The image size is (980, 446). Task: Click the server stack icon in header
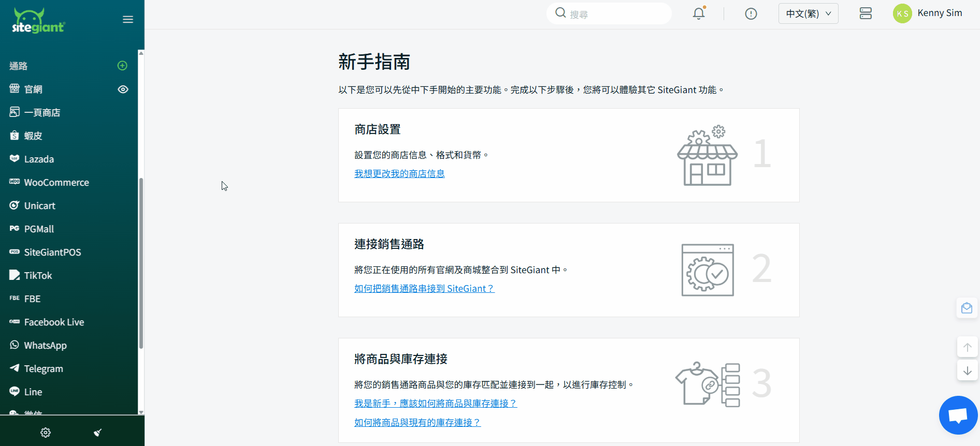[866, 13]
